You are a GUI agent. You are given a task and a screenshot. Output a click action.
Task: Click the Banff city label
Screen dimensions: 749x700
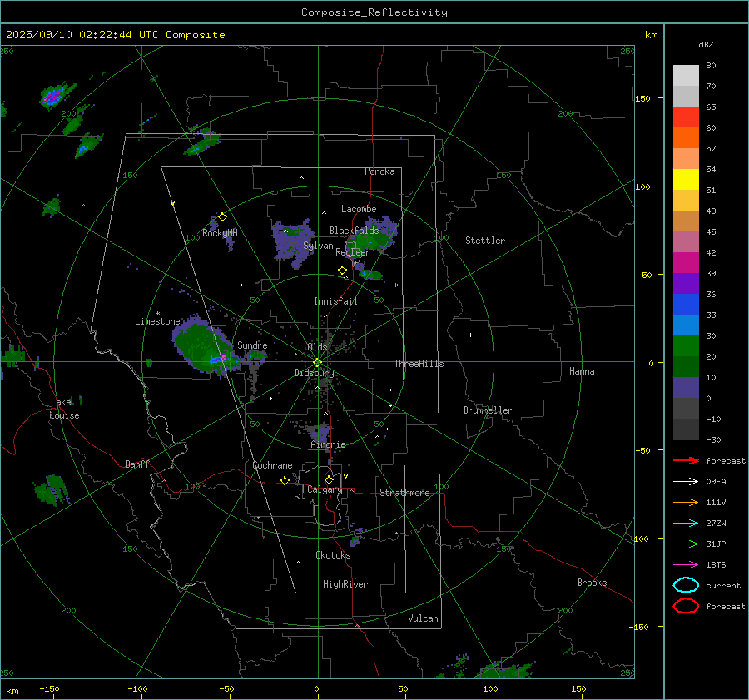click(x=137, y=464)
